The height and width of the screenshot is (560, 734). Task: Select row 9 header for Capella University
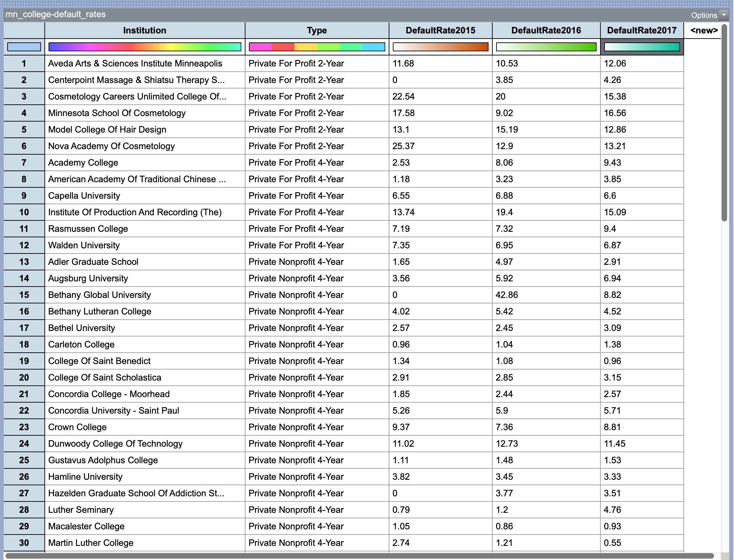click(24, 195)
